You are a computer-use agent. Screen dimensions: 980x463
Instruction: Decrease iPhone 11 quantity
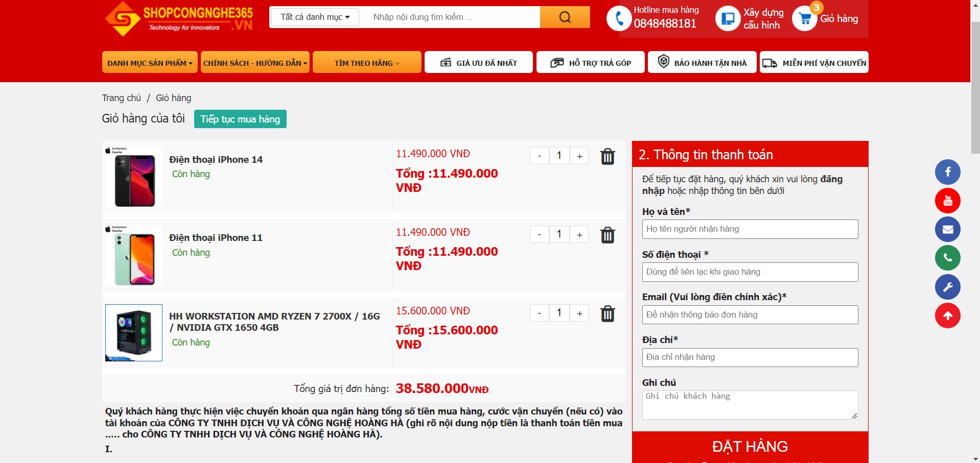click(x=540, y=235)
